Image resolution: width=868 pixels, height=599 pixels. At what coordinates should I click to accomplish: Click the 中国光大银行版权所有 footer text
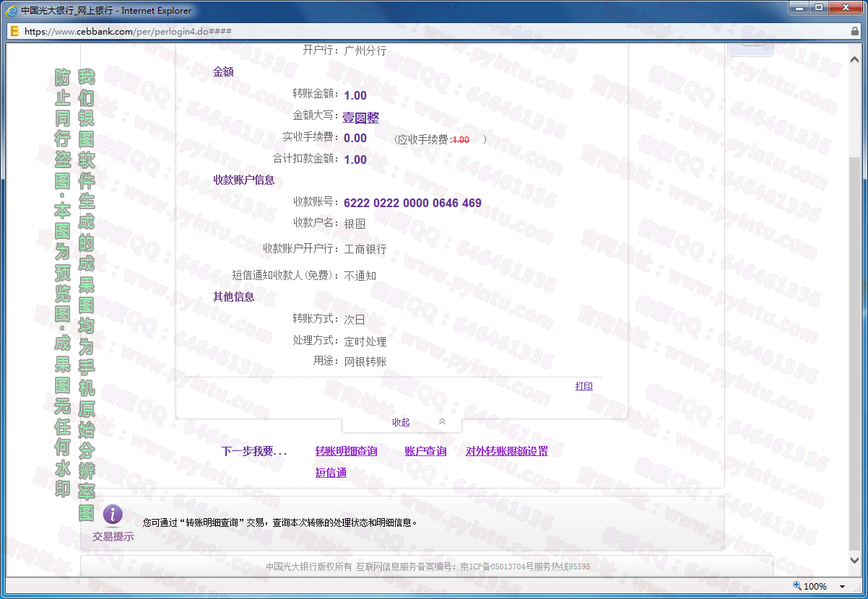pos(308,567)
